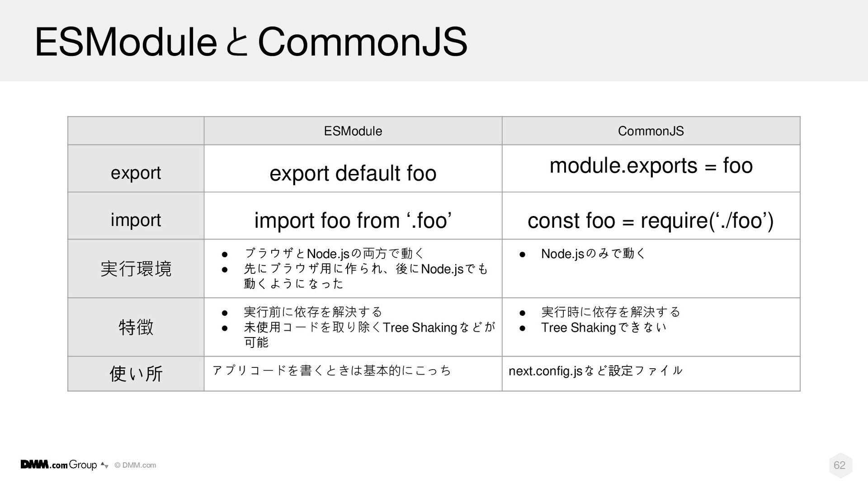Click the 'import foo from' code cell

(x=353, y=216)
